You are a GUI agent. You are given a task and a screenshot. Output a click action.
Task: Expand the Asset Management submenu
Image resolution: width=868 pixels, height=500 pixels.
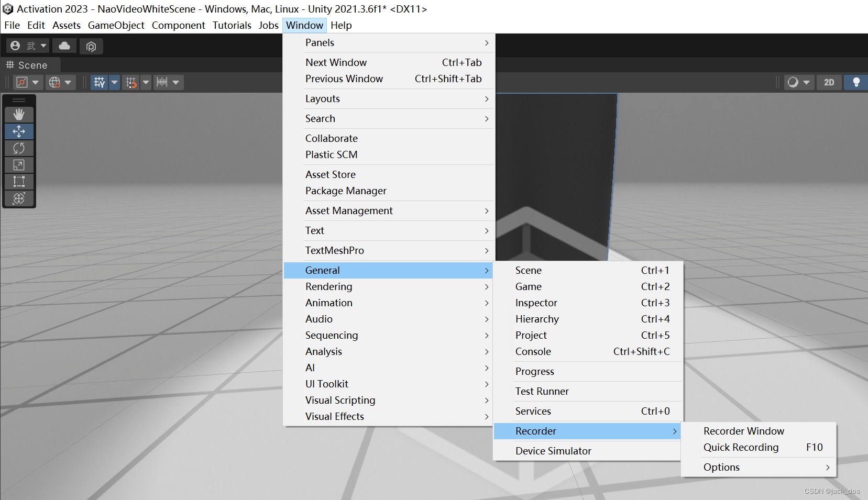[389, 210]
